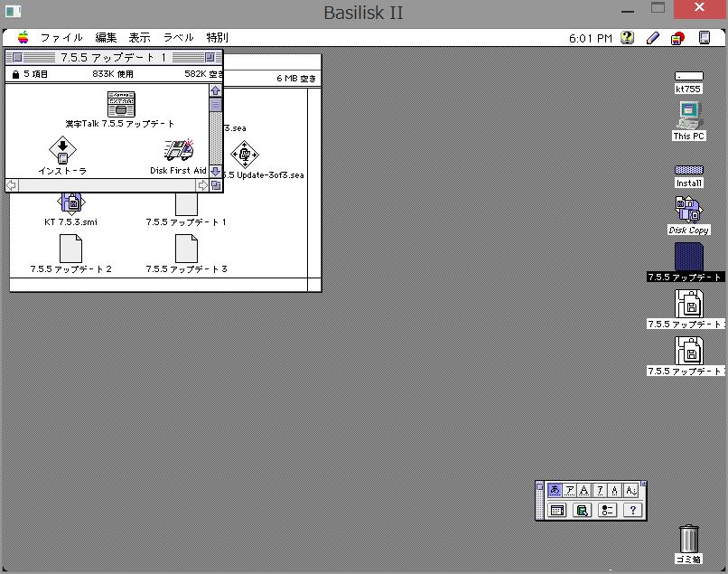Screen dimensions: 728x574
Task: Open the green dictionary tool button
Action: tap(583, 511)
